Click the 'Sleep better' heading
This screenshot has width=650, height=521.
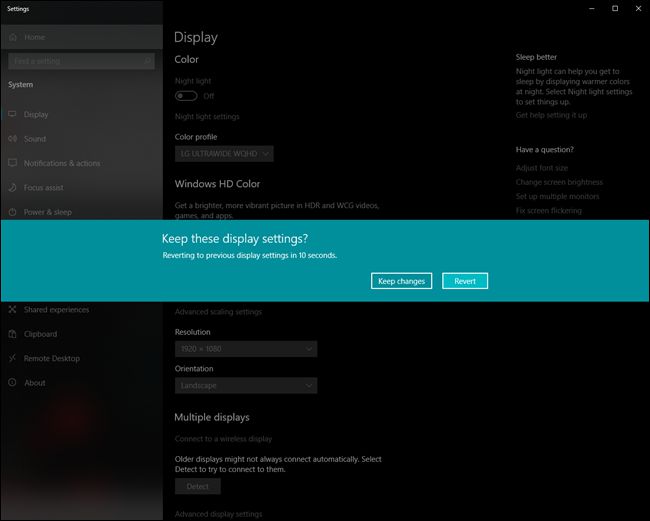point(536,57)
